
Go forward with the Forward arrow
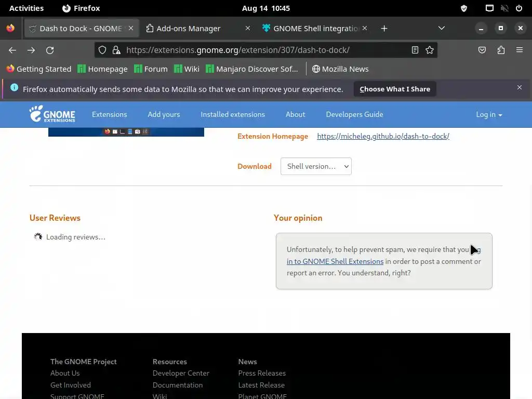pos(31,50)
